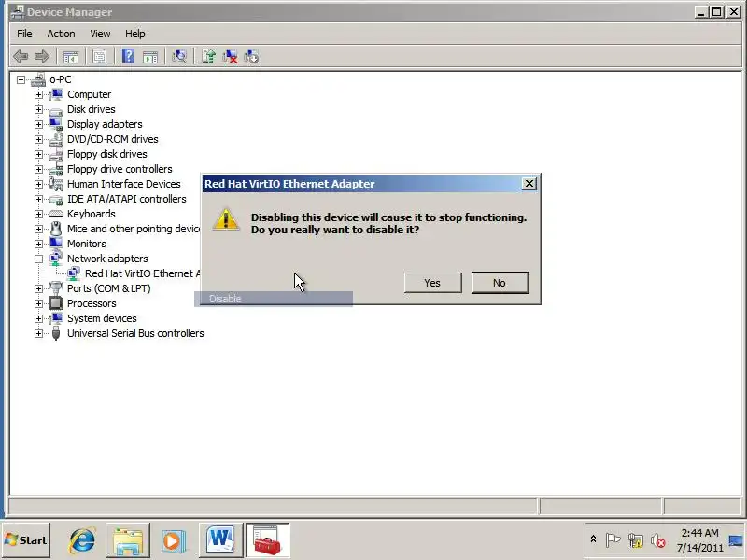
Task: Collapse the Network adapters node
Action: click(x=38, y=259)
